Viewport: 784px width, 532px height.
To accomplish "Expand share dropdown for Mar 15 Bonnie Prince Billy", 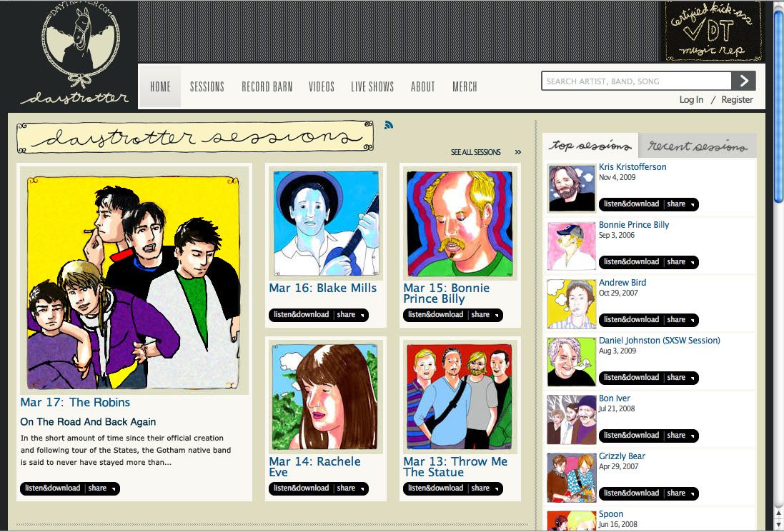I will click(485, 315).
